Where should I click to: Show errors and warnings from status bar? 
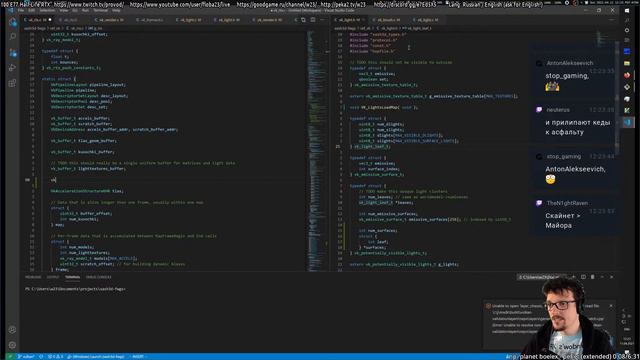coord(56,356)
